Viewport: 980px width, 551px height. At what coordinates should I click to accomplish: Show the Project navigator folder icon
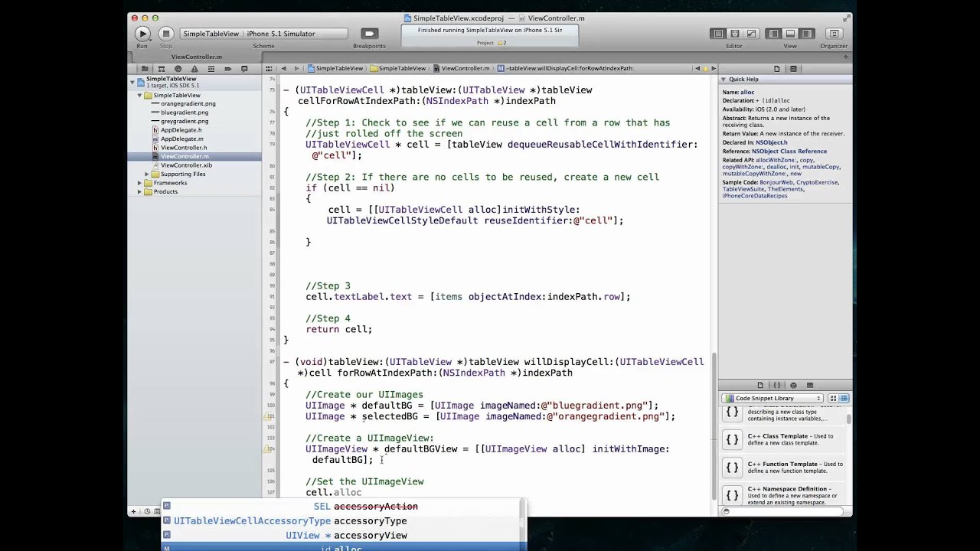coord(144,69)
